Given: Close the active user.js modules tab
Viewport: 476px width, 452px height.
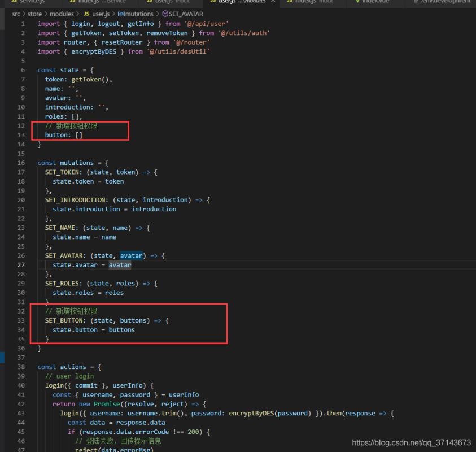Looking at the screenshot, I should pos(273,2).
